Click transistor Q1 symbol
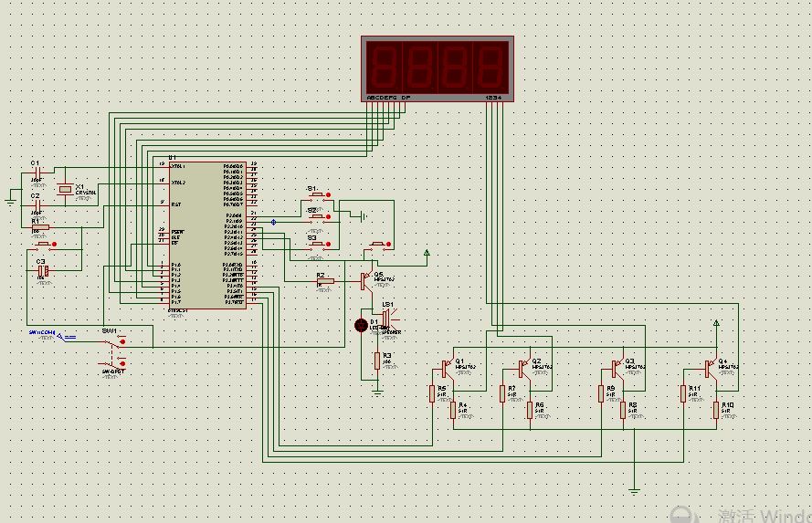Screen dimensions: 812x523 [x=445, y=368]
